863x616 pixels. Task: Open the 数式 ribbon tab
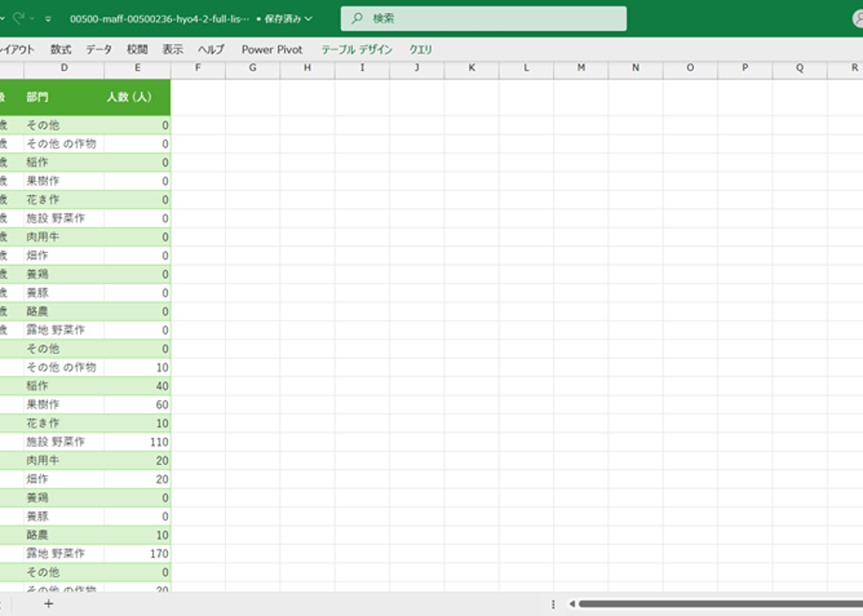pyautogui.click(x=61, y=49)
